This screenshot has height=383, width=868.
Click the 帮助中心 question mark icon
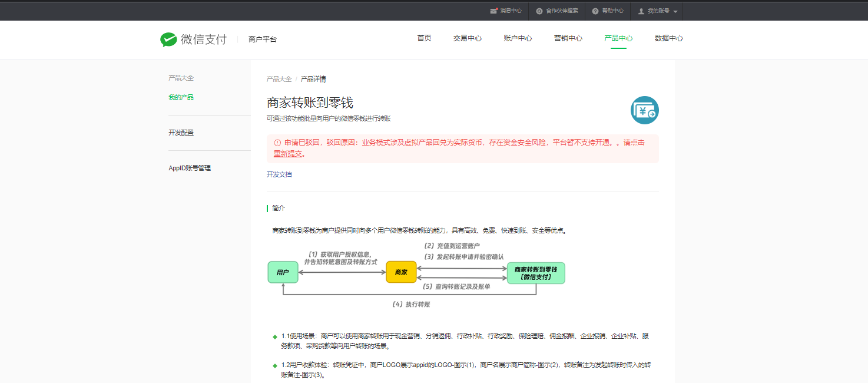595,11
